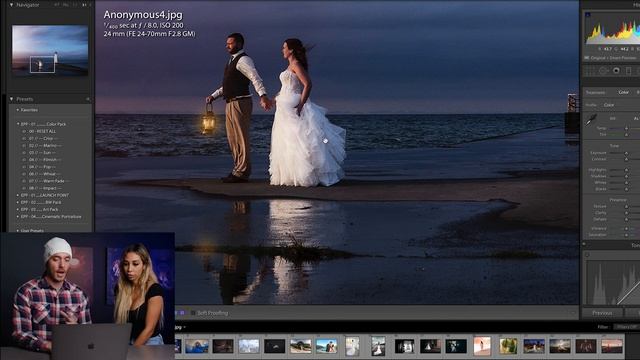Select the White Balance eyedropper tool
Screen dimensions: 640x360
click(591, 120)
